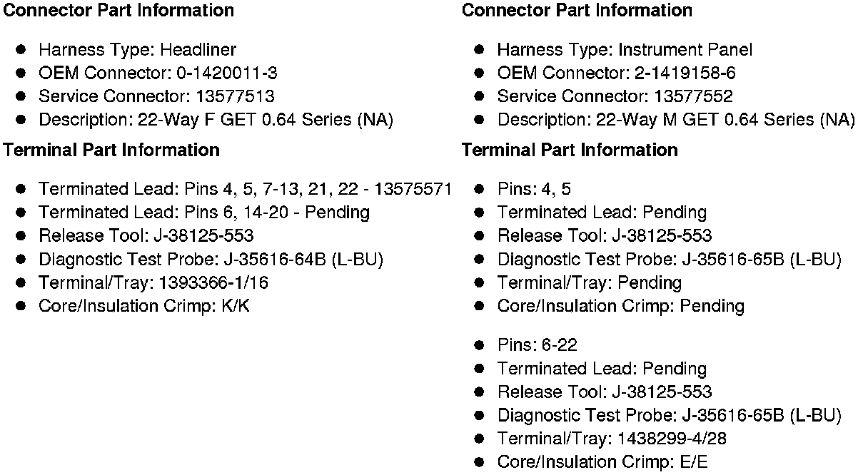Select the Harness Type: Instrument Panel line
Screen dimensions: 868x475
coord(625,50)
